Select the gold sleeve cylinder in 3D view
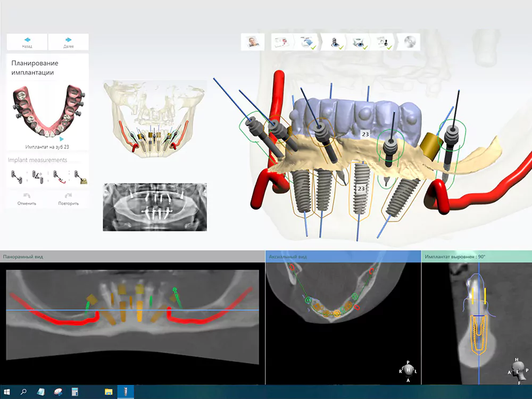The height and width of the screenshot is (399, 532). (430, 145)
